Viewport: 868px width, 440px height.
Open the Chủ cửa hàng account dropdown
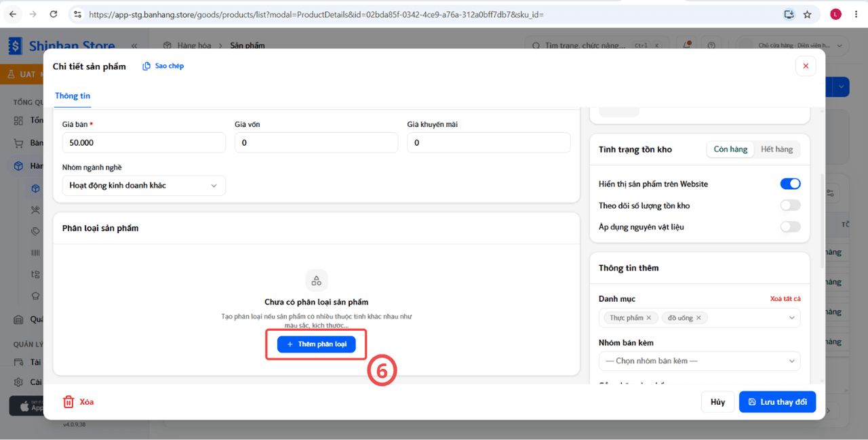coord(793,45)
